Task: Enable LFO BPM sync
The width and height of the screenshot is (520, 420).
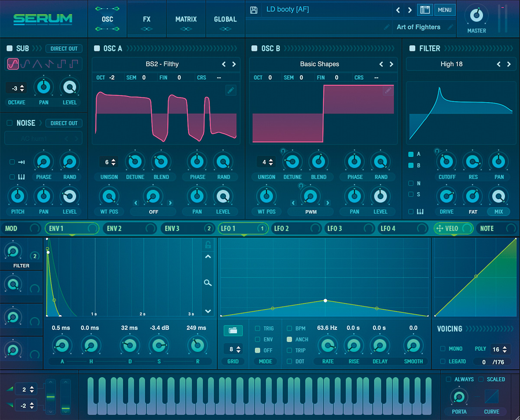Action: coord(289,329)
